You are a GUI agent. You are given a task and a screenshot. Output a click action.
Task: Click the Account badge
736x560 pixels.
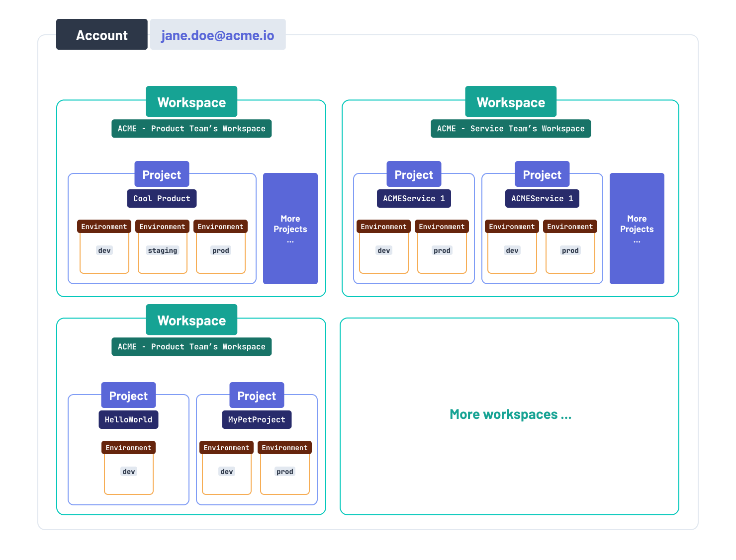pyautogui.click(x=101, y=35)
